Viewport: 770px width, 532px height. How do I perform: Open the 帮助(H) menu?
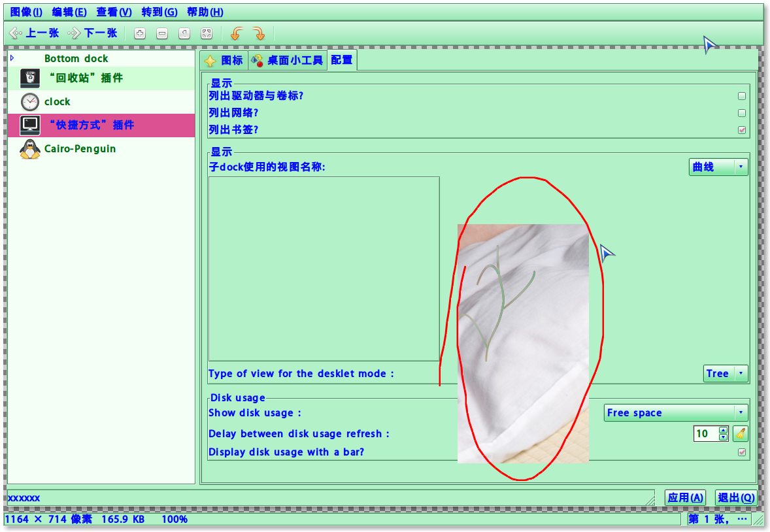pos(205,12)
